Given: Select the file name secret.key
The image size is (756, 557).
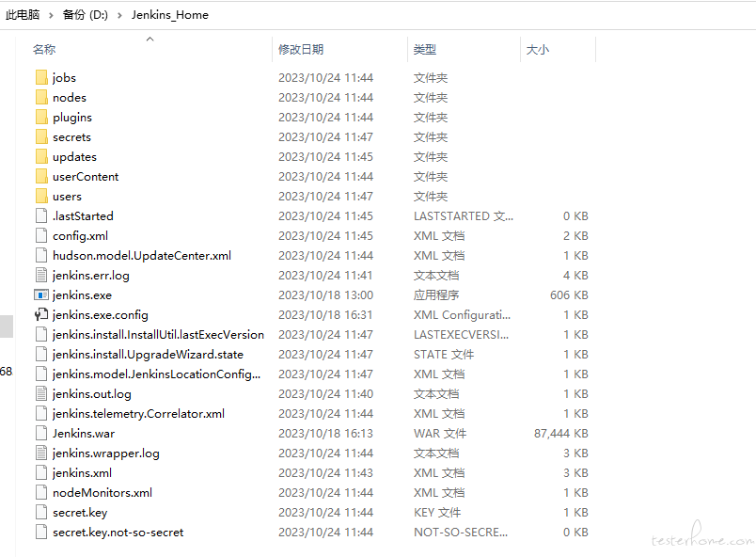Looking at the screenshot, I should point(80,513).
